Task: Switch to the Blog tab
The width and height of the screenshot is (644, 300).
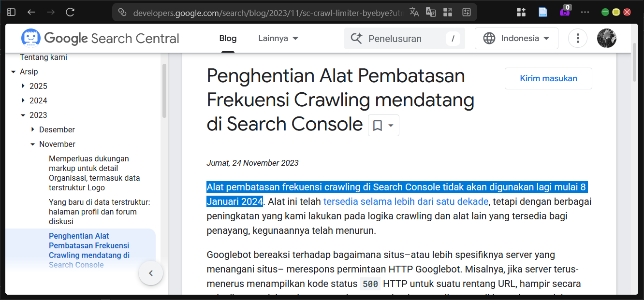Action: 228,38
